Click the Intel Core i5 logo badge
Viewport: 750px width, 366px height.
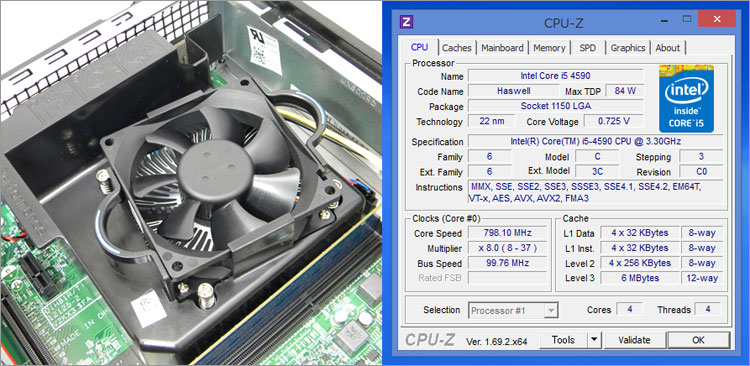click(686, 99)
